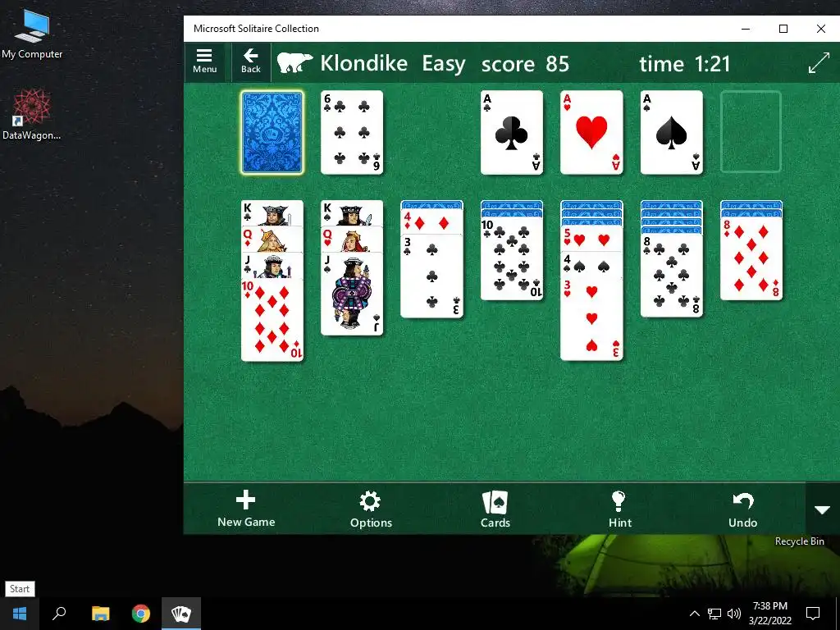Click the Ace of clubs foundation

click(512, 132)
